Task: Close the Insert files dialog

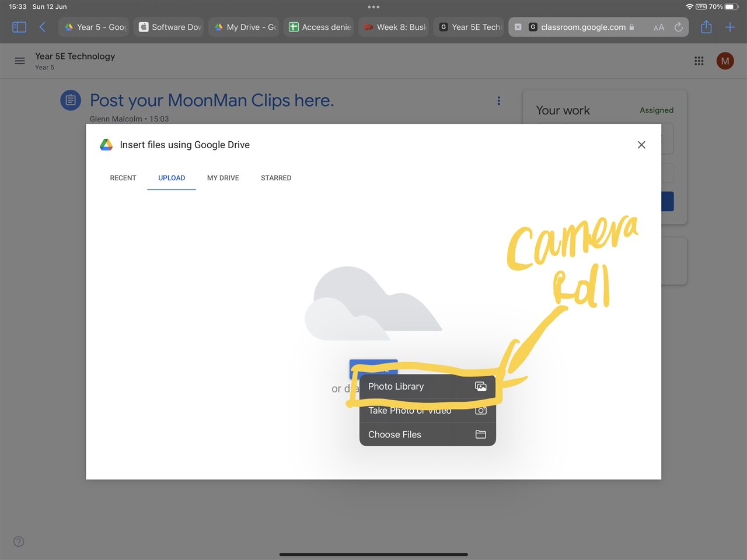Action: click(641, 145)
